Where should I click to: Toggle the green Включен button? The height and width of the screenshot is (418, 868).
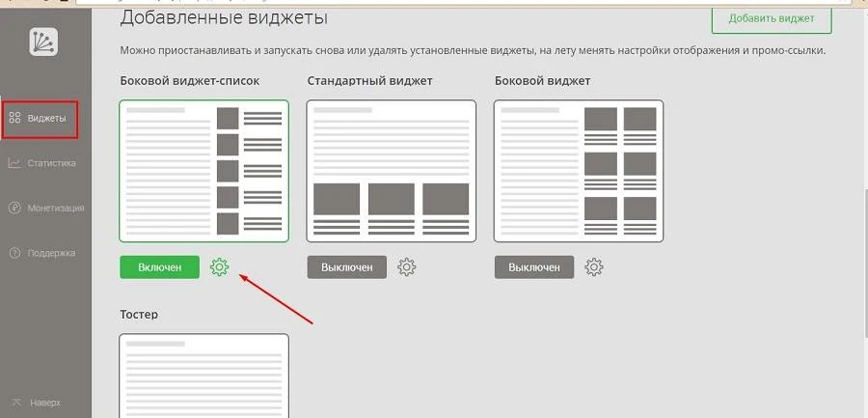pyautogui.click(x=159, y=267)
